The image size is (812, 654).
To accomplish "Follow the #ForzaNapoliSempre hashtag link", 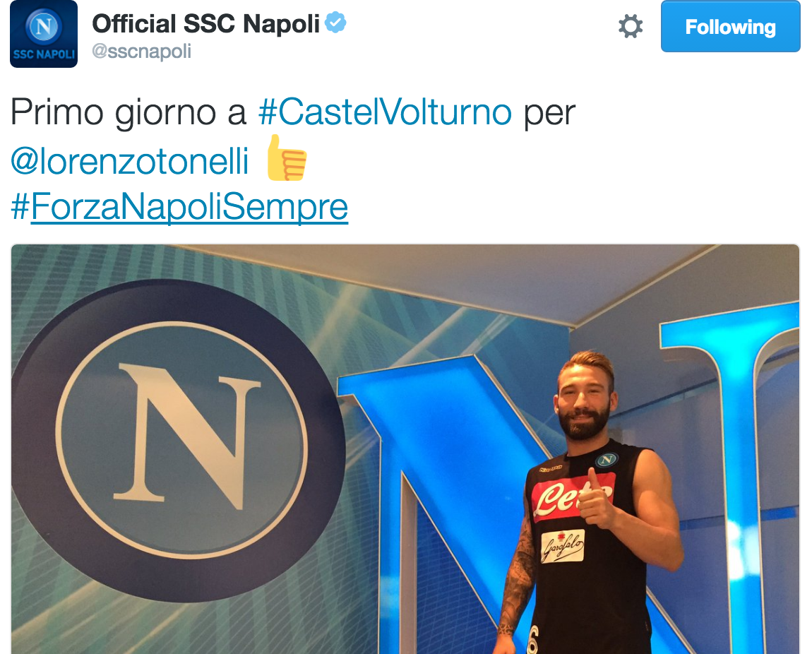I will tap(179, 207).
